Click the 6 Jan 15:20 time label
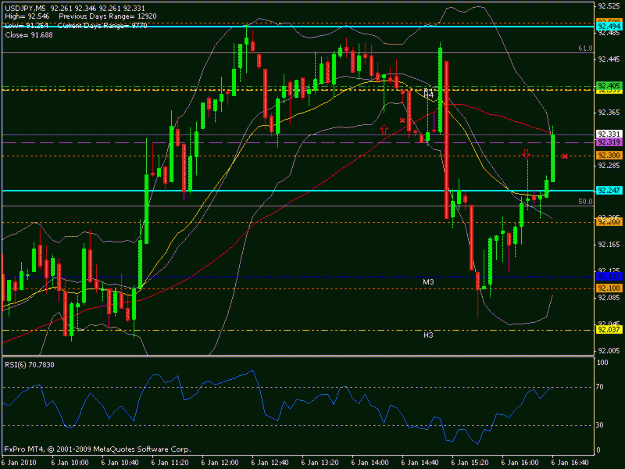 point(470,463)
